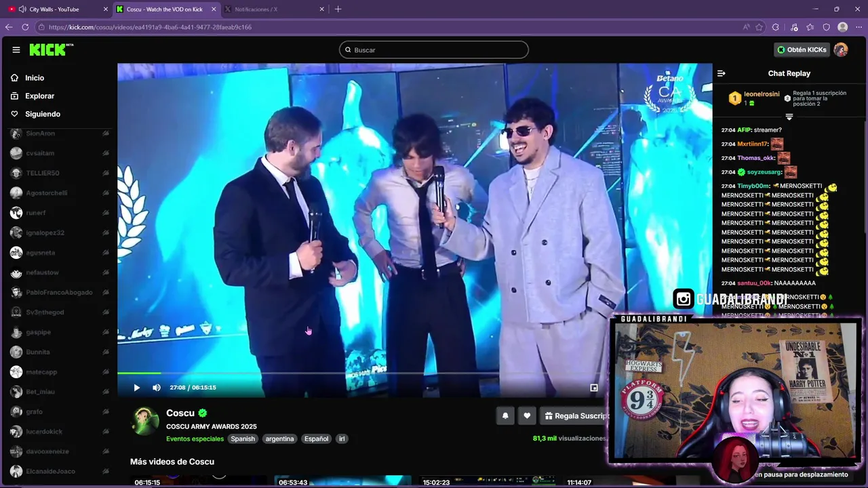
Task: Focus the Buscar search field
Action: pos(434,49)
